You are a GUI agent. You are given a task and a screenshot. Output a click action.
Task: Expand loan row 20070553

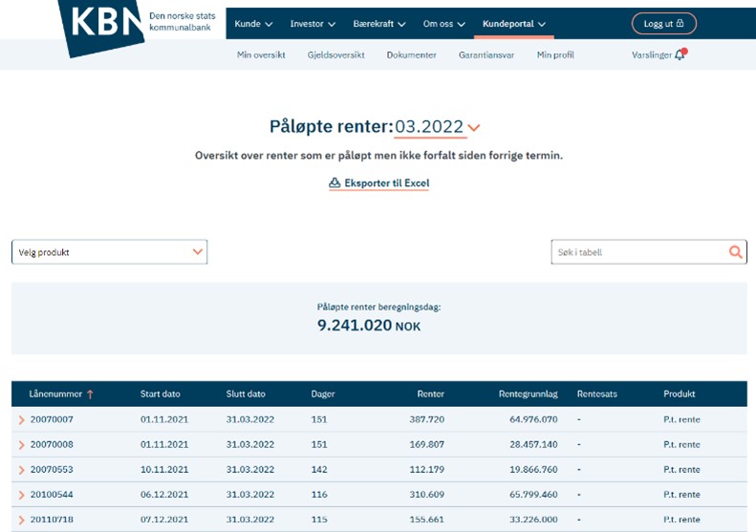(x=21, y=470)
